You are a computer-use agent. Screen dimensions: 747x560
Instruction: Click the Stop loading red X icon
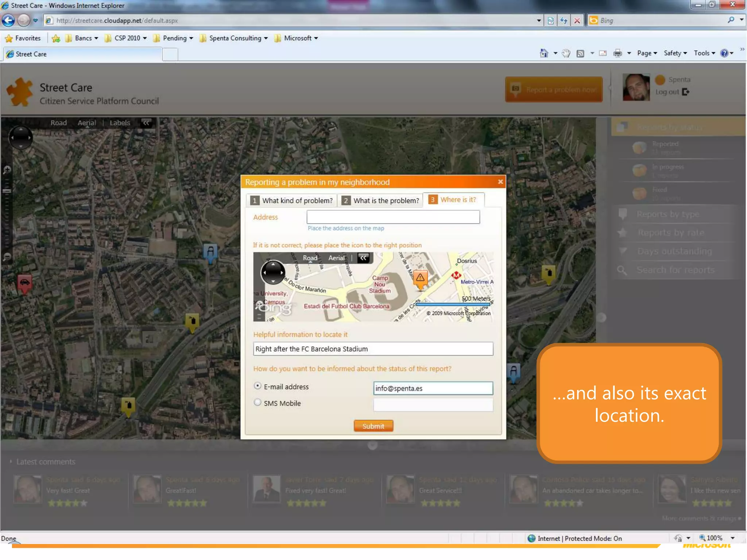click(x=577, y=21)
